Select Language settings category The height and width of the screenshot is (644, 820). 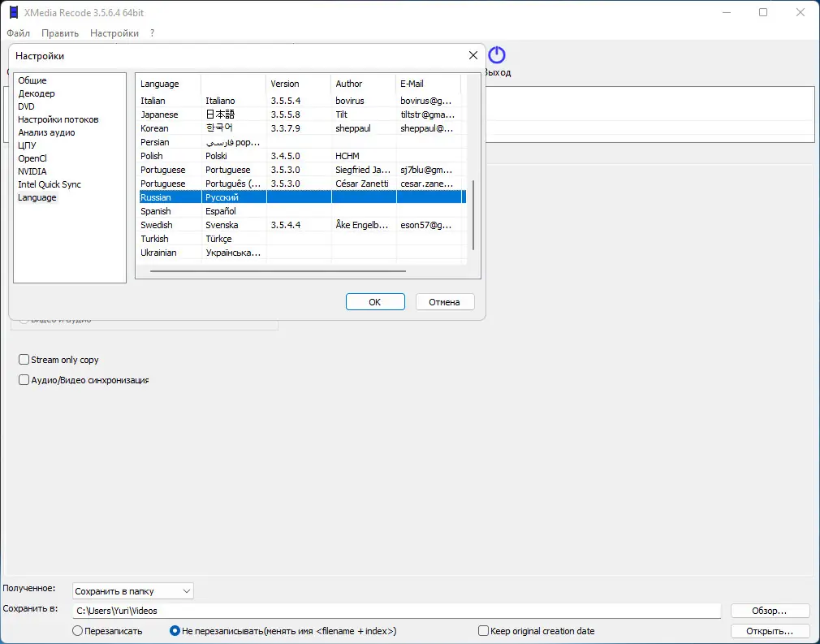pyautogui.click(x=37, y=197)
